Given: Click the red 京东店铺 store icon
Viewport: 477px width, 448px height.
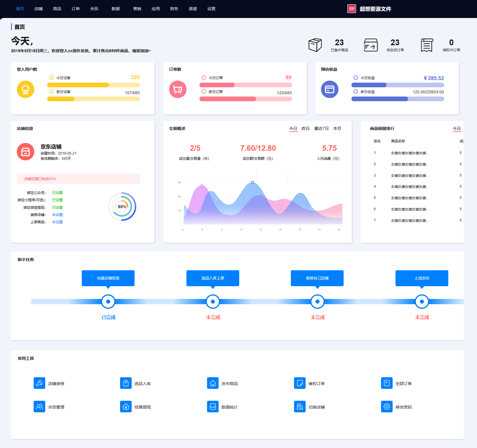Looking at the screenshot, I should [x=26, y=152].
